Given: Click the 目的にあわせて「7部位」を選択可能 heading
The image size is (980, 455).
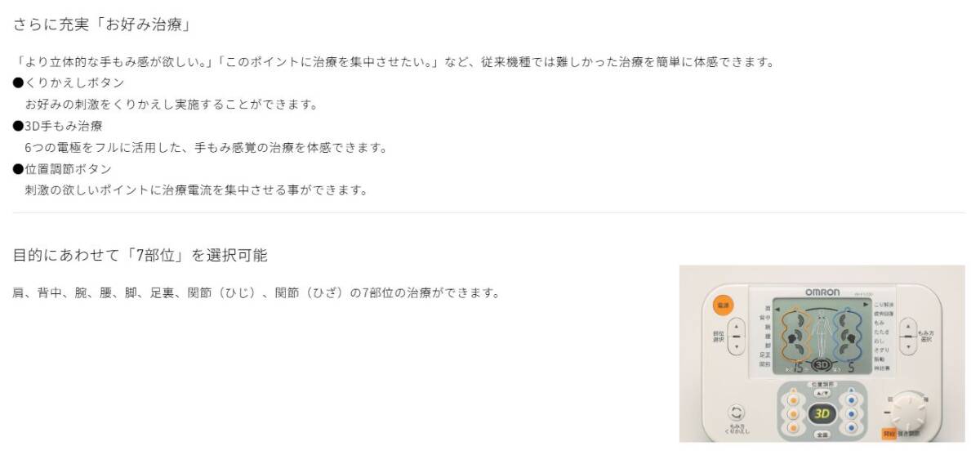Looking at the screenshot, I should point(140,255).
